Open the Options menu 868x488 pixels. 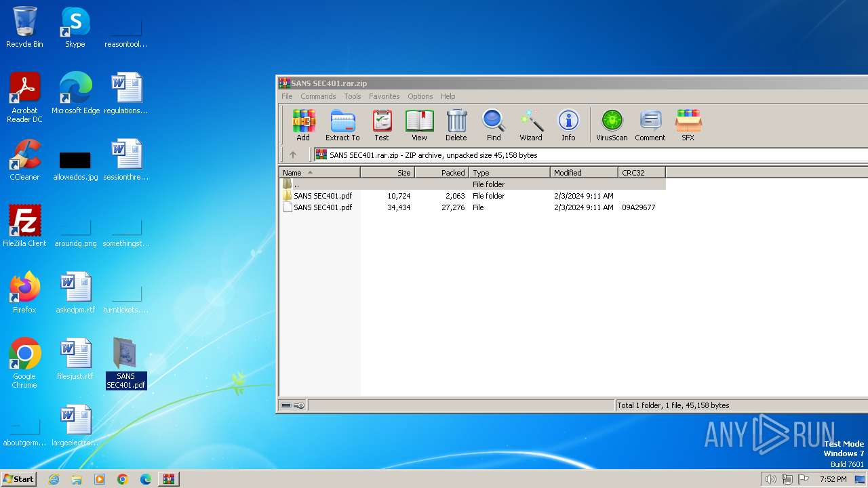(x=420, y=96)
